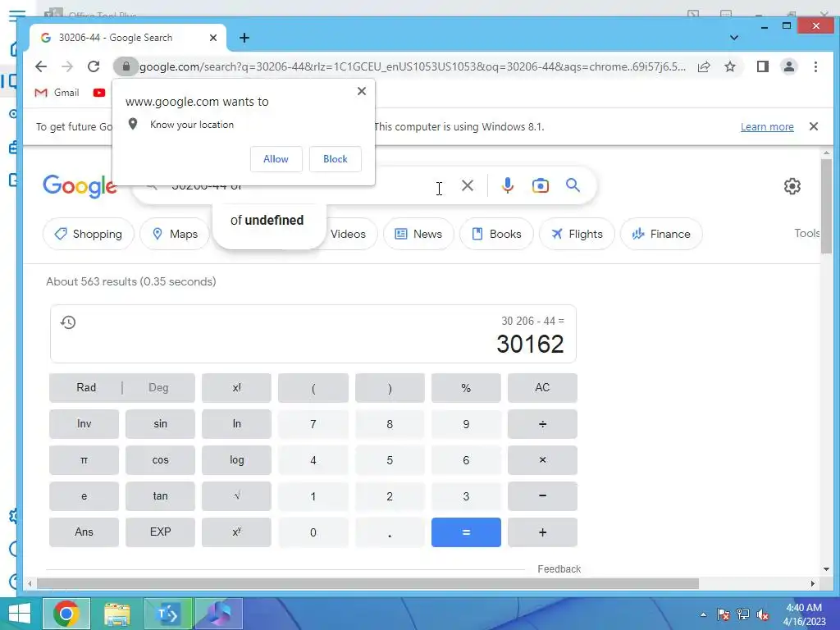Switch to the Videos results tab

point(348,234)
